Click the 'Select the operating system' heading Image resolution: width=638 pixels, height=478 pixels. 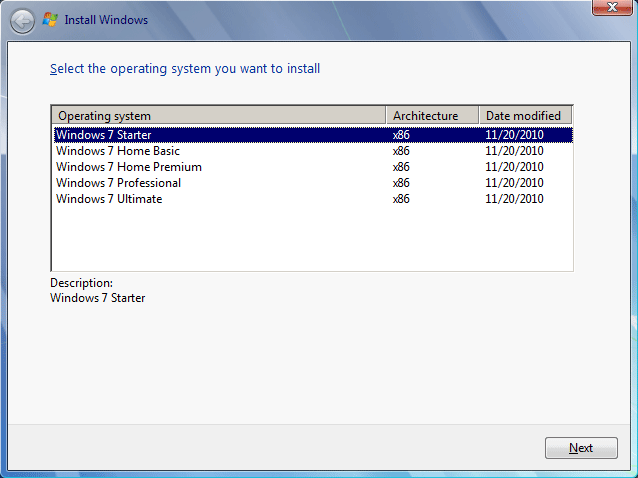(x=185, y=69)
